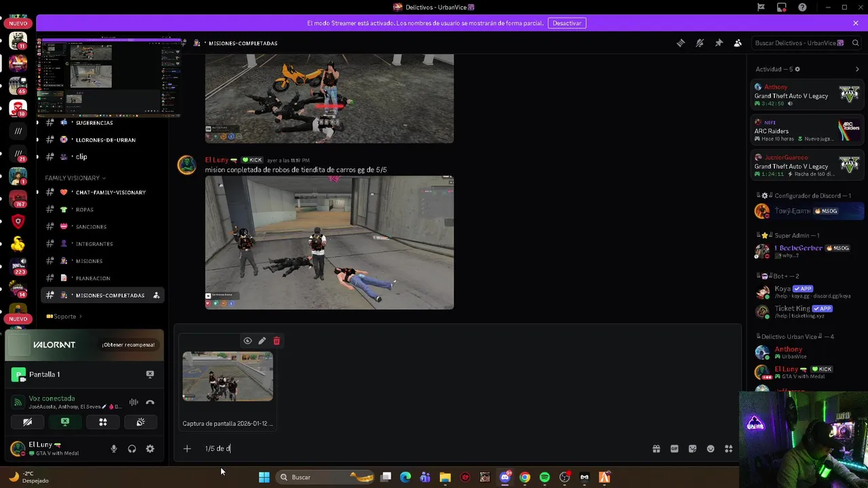This screenshot has width=868, height=488.
Task: Open the GIF picker
Action: point(674,449)
